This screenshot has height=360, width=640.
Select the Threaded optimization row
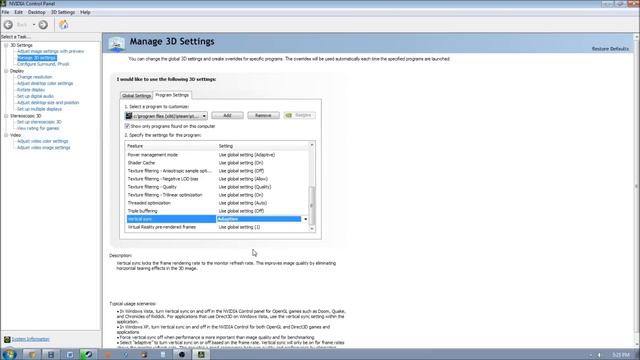click(218, 203)
